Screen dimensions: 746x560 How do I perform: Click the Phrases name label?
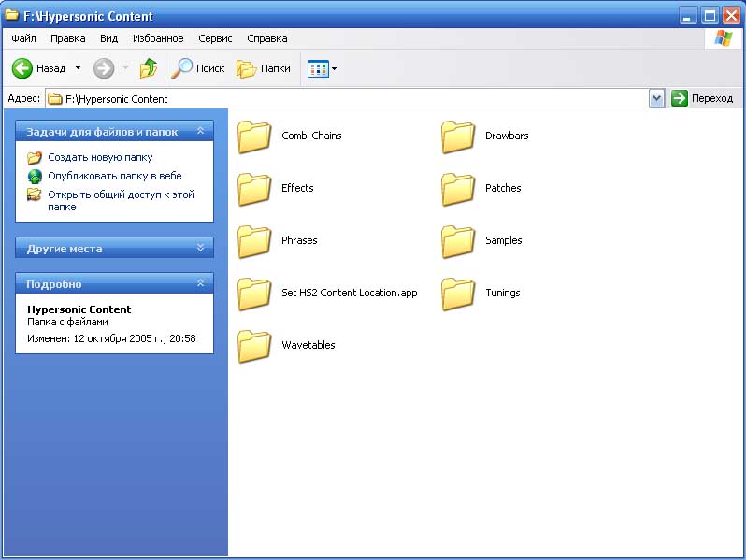pos(299,240)
